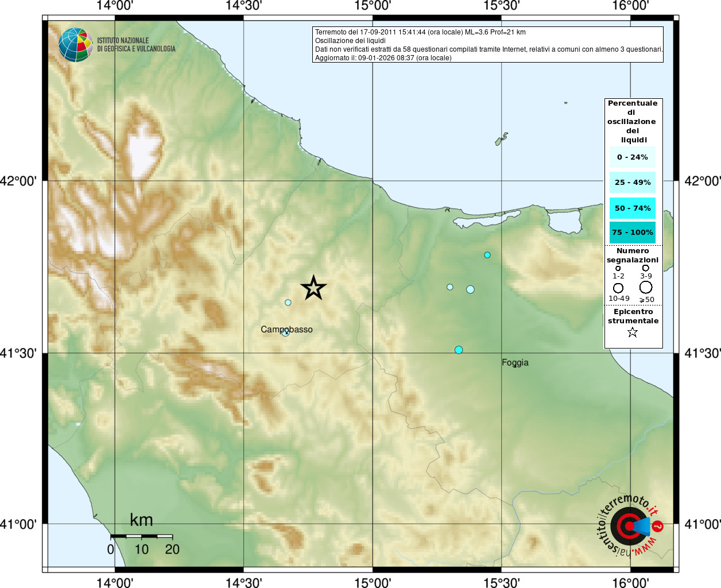This screenshot has width=721, height=588.
Task: Click the 'Dati non verificati' info line
Action: click(489, 49)
